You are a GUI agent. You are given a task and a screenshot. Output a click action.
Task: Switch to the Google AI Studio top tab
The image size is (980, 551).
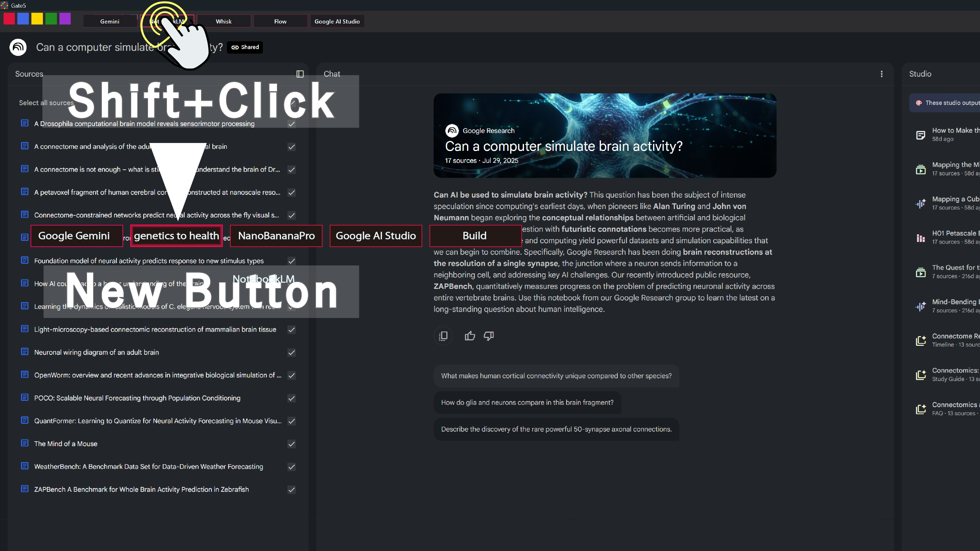[x=337, y=21]
